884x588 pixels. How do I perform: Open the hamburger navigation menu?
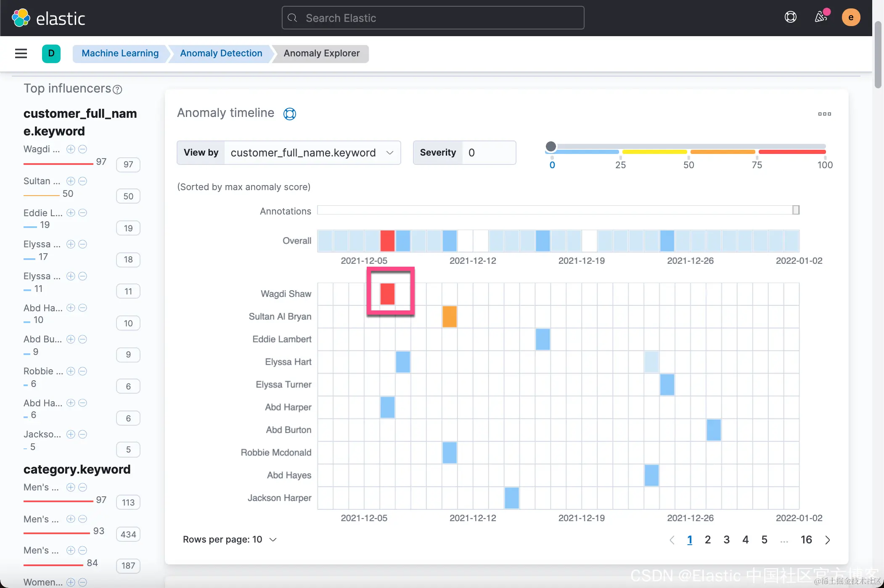21,53
